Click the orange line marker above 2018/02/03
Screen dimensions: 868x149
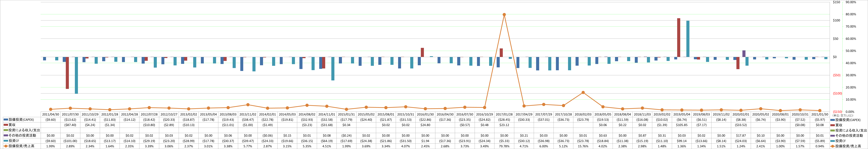583,93
